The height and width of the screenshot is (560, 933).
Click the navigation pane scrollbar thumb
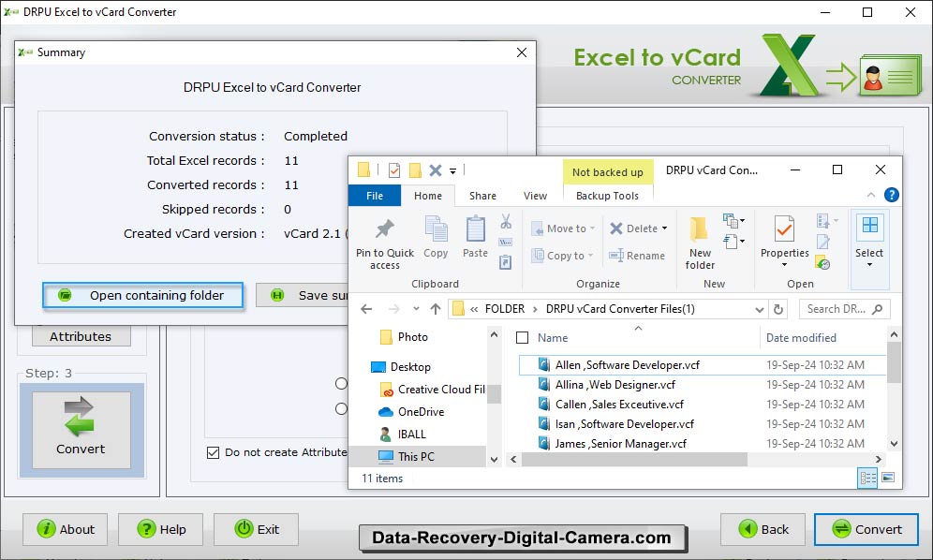click(494, 394)
